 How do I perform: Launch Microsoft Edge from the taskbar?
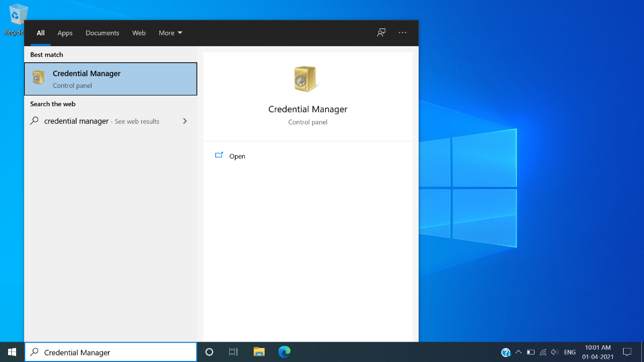click(x=284, y=352)
